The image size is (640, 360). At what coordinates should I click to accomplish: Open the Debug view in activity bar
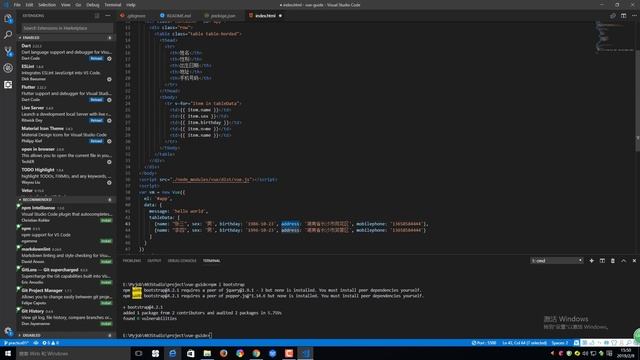click(8, 68)
